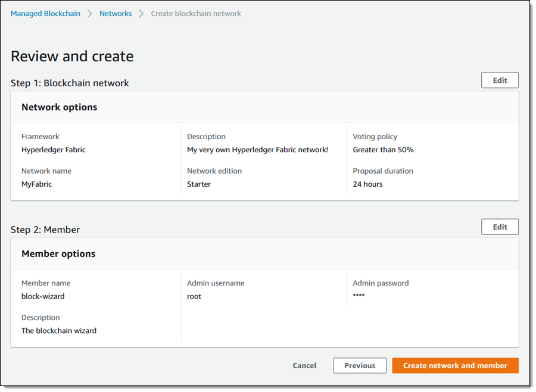
Task: Select the 'Greater than 50%' voting policy text
Action: coord(383,150)
